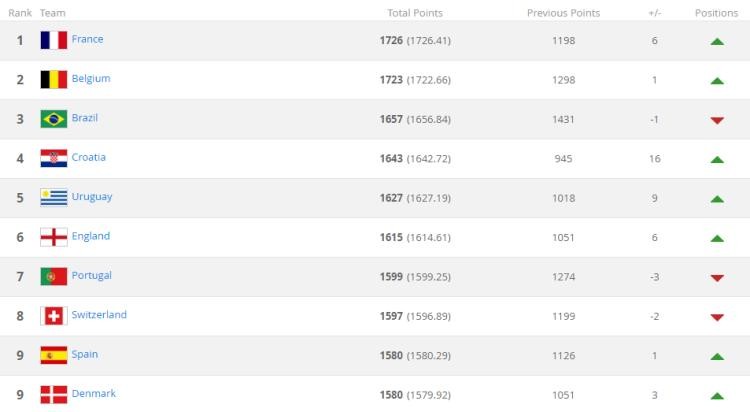The height and width of the screenshot is (412, 750).
Task: Click the Uruguay flag icon
Action: point(53,197)
